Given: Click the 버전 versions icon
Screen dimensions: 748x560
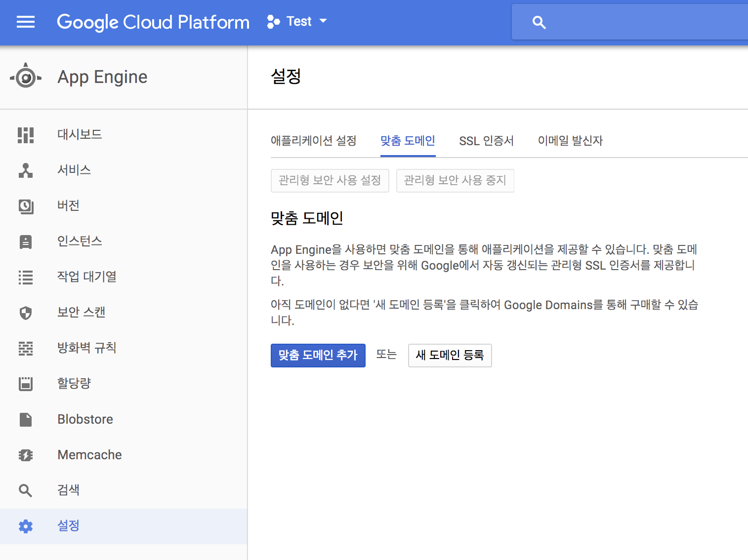Looking at the screenshot, I should 26,206.
